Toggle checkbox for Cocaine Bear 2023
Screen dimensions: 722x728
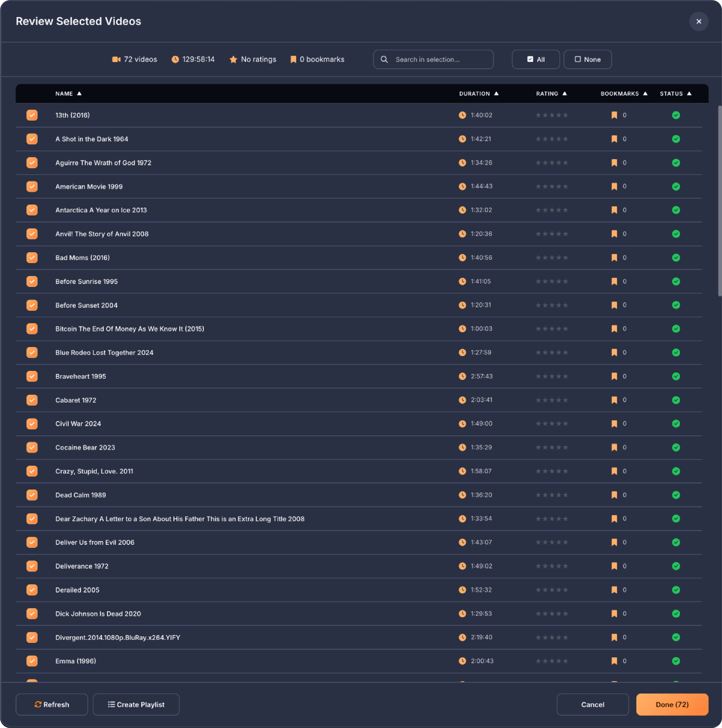32,447
